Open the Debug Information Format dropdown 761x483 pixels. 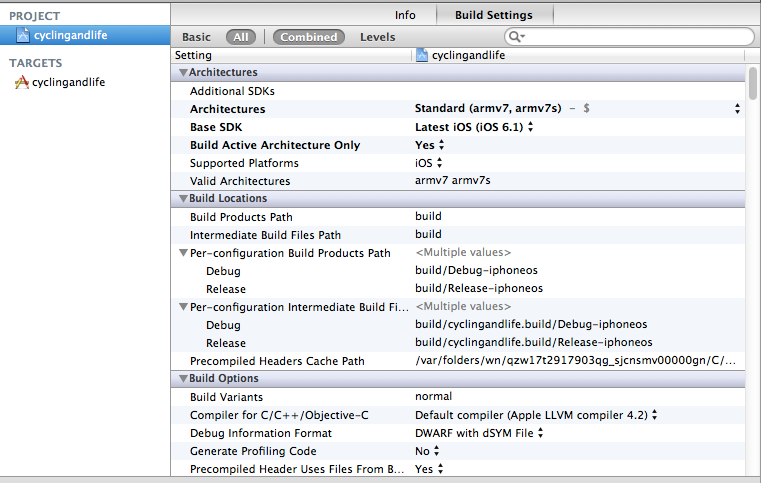coord(479,433)
